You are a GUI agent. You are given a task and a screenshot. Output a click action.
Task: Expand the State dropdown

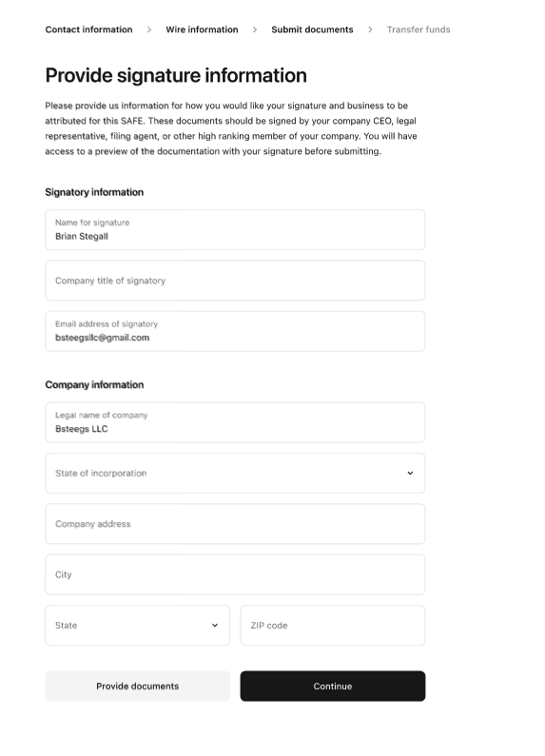tap(138, 626)
